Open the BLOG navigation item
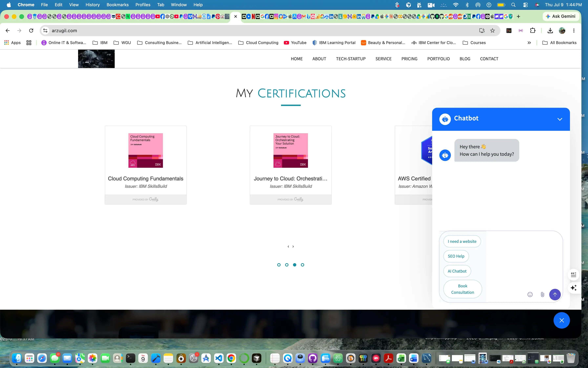The width and height of the screenshot is (588, 368). (x=465, y=59)
